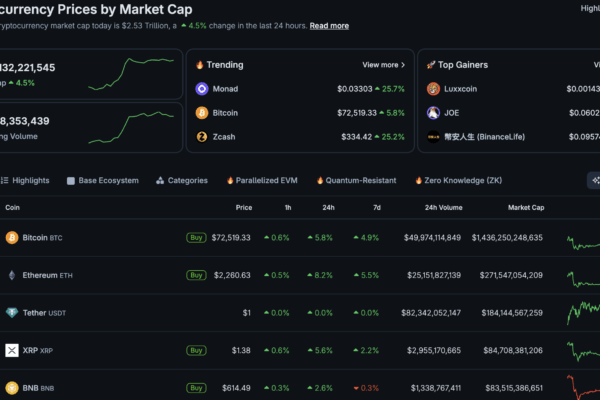
Task: Click the XRP logo icon
Action: click(12, 350)
